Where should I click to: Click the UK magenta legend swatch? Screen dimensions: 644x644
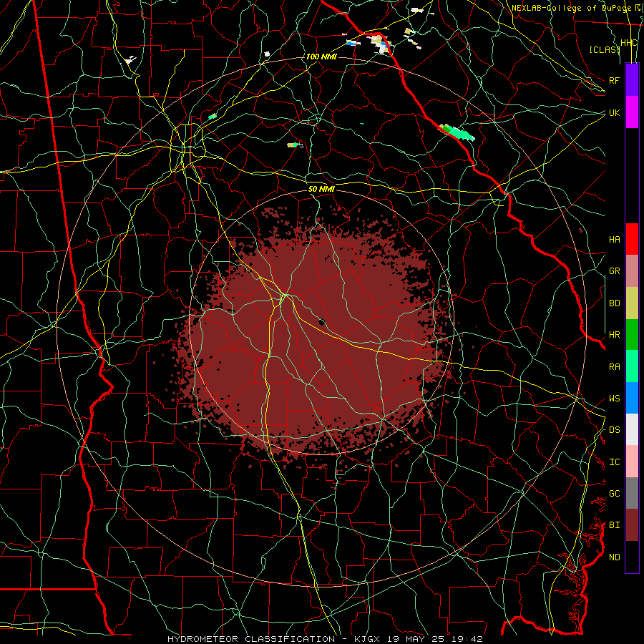coord(632,112)
